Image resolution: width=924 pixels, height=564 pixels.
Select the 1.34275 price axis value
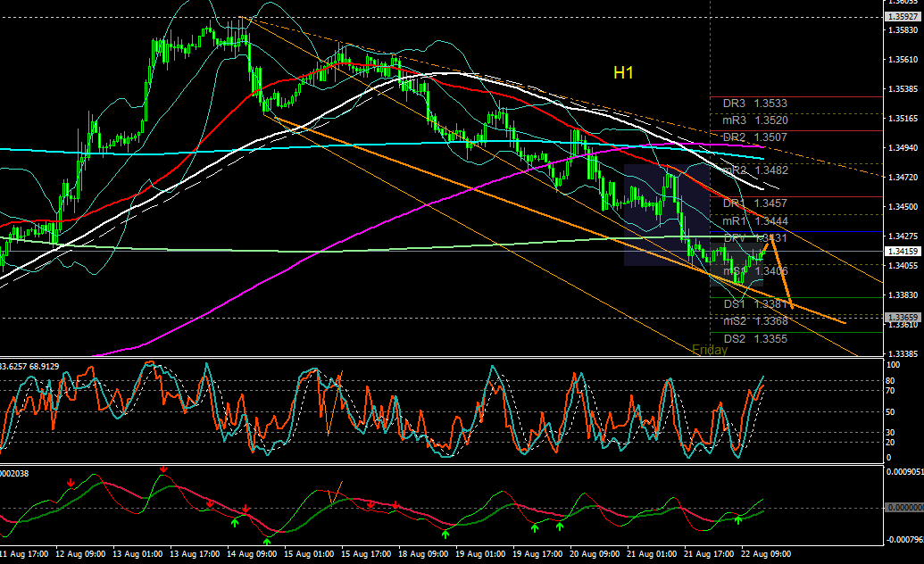[903, 236]
